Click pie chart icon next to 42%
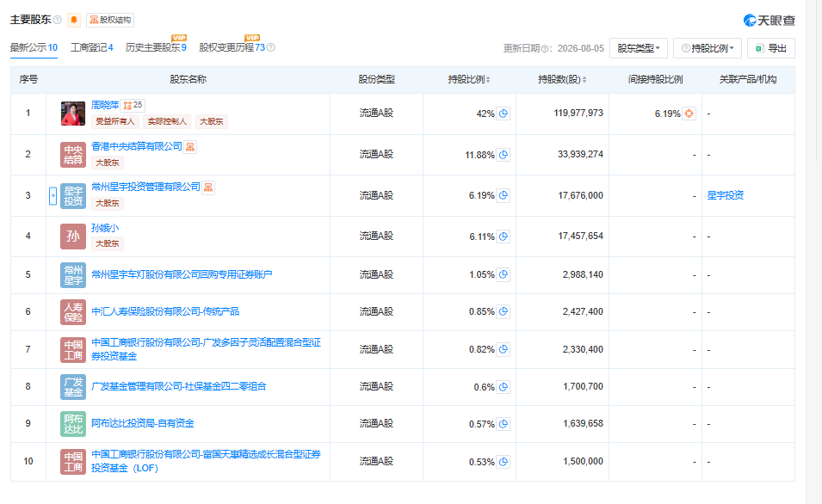The height and width of the screenshot is (504, 822). pos(504,114)
